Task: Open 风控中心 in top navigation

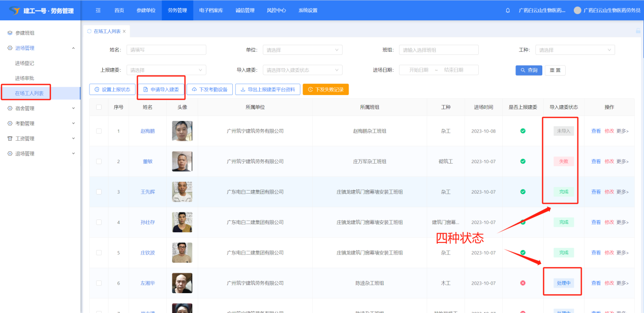Action: pos(276,11)
